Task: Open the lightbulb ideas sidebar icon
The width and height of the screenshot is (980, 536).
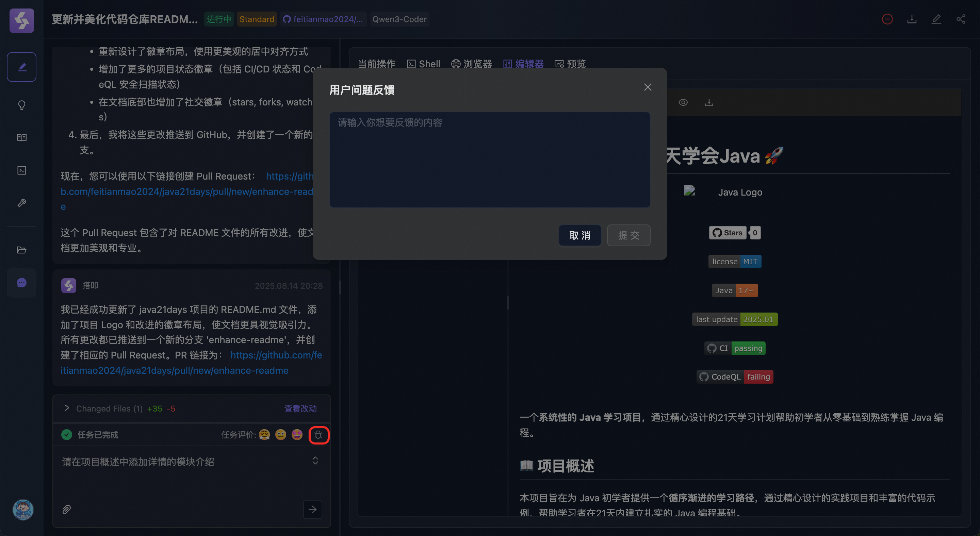Action: 22,105
